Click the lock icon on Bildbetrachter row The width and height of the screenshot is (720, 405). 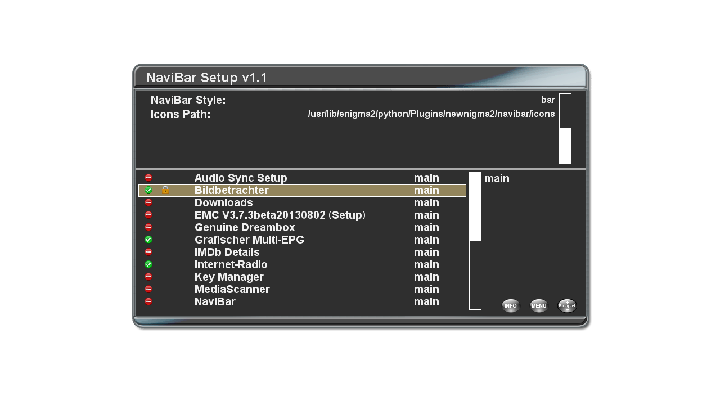(x=166, y=190)
